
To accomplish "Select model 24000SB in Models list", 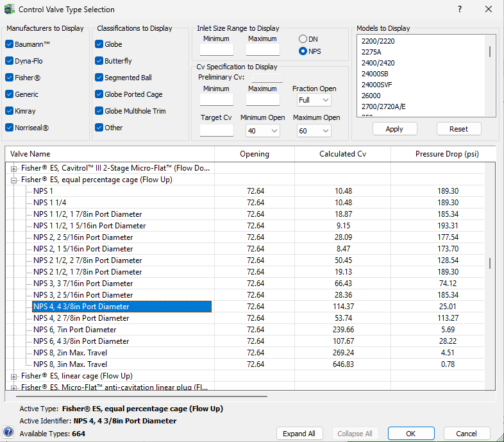I will click(374, 74).
